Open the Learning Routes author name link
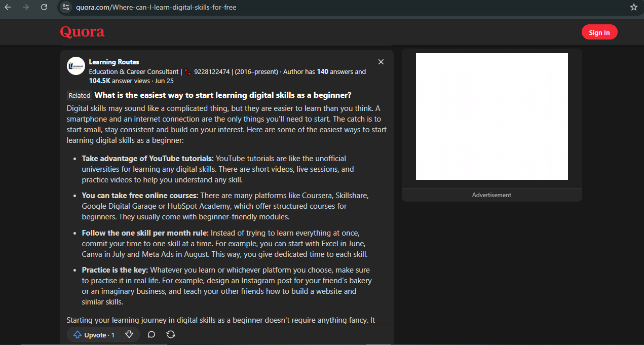The height and width of the screenshot is (345, 644). click(114, 62)
